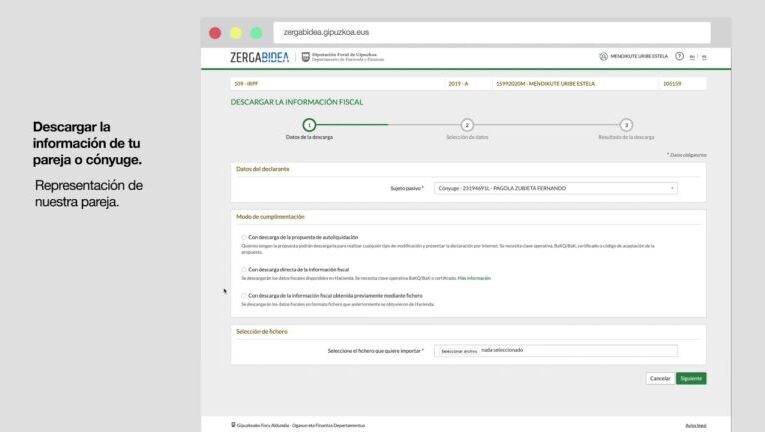The width and height of the screenshot is (765, 432).
Task: Click the file import field 'nada seleccionado'
Action: (x=556, y=350)
